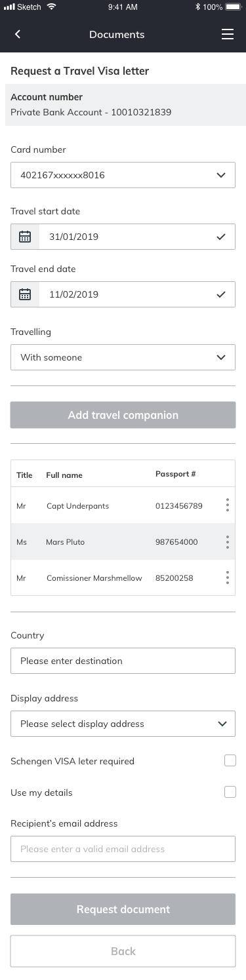The height and width of the screenshot is (980, 246).
Task: Click Add travel companion button
Action: click(123, 415)
